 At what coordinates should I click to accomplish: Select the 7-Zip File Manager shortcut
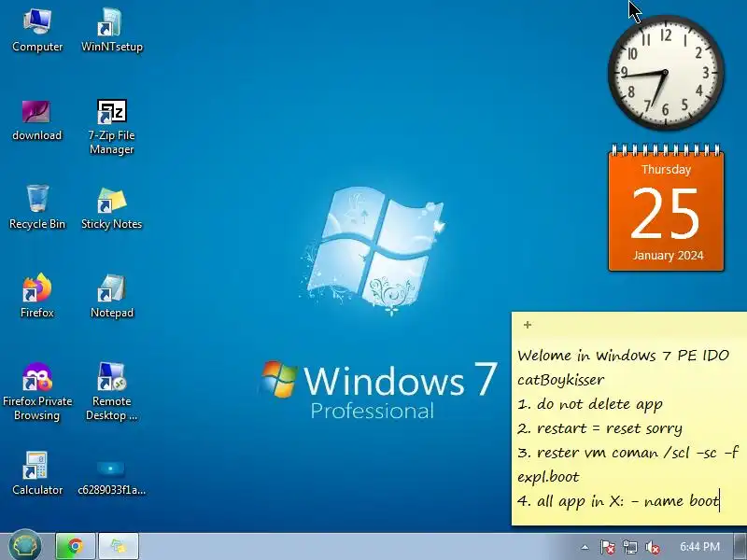[111, 127]
